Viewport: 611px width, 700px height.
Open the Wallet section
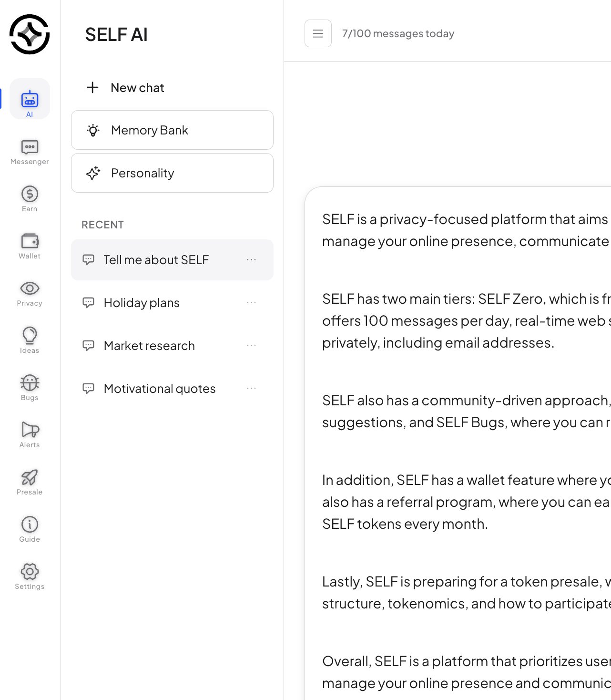coord(30,247)
